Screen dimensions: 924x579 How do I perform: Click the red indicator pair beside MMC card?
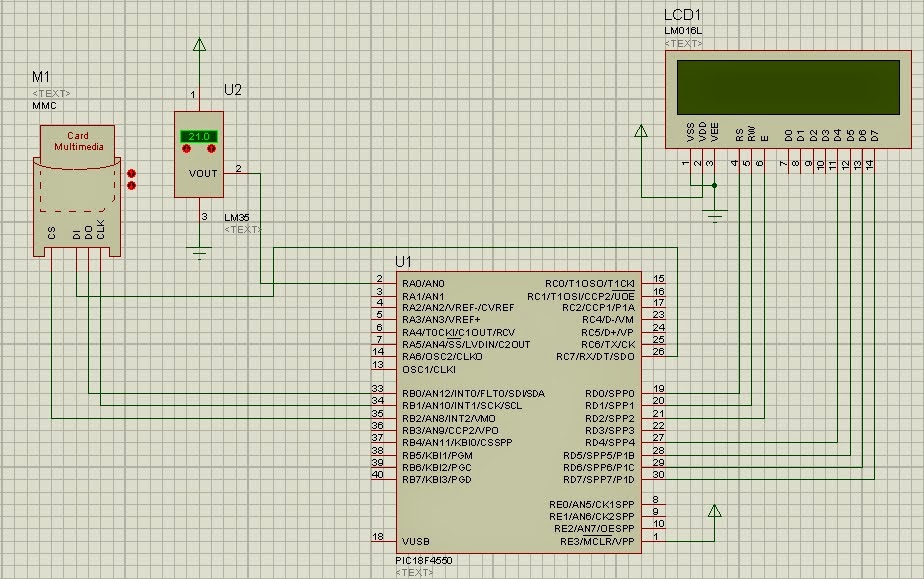tap(131, 177)
